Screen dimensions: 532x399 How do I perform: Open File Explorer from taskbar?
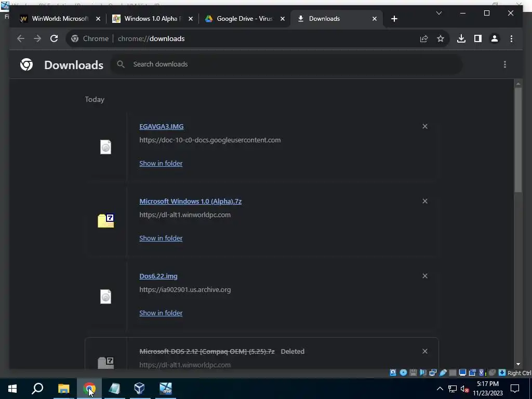tap(63, 389)
